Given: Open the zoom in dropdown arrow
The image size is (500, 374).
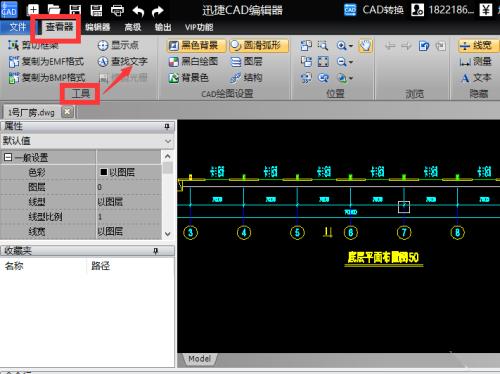Looking at the screenshot, I should click(351, 46).
